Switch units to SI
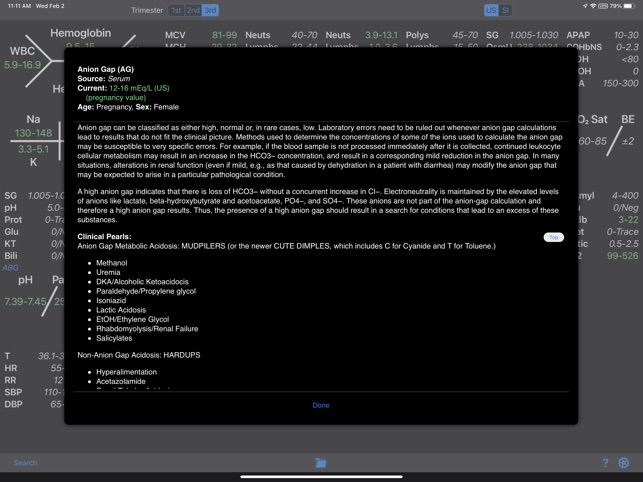 [x=505, y=10]
